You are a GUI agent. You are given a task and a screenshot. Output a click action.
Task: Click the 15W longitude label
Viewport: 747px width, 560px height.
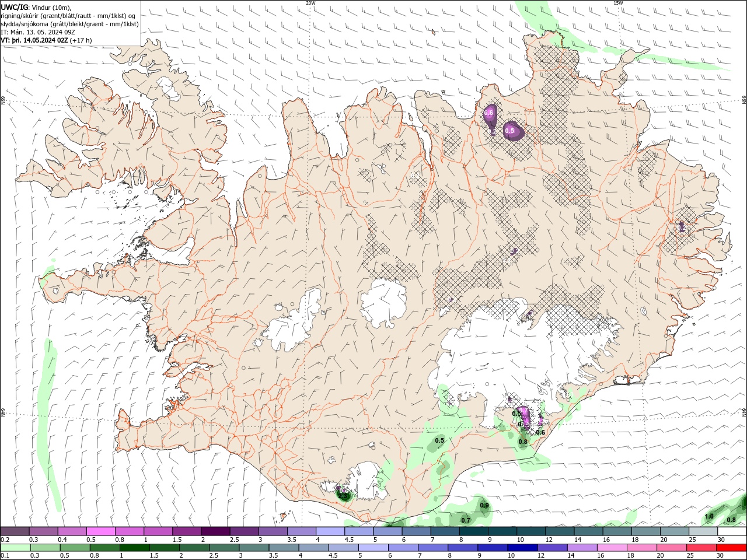tap(618, 3)
